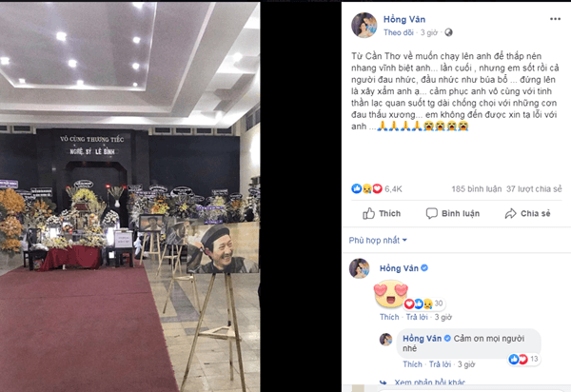
Task: Open the funeral hall photo
Action: point(130,197)
